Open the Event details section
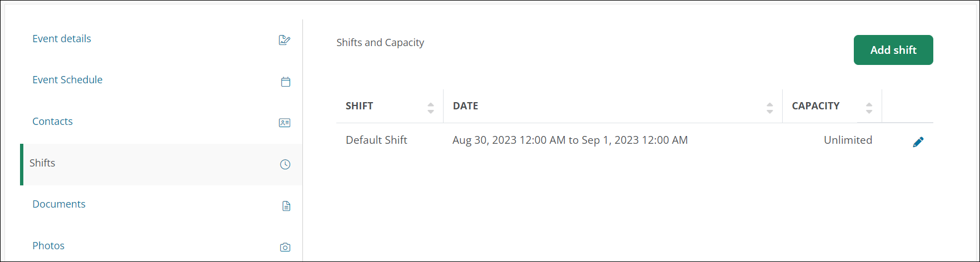This screenshot has height=262, width=980. (x=62, y=39)
